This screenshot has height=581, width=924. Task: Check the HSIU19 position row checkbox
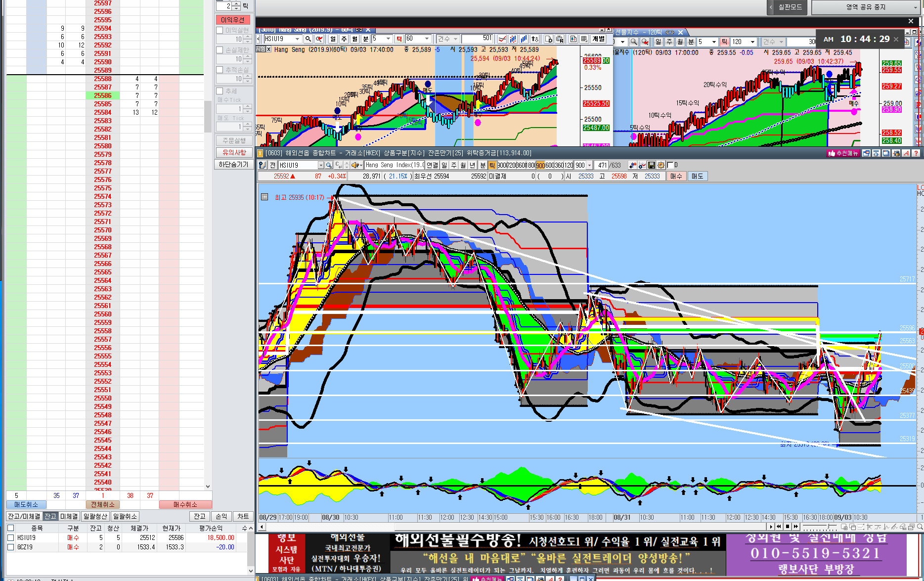11,537
